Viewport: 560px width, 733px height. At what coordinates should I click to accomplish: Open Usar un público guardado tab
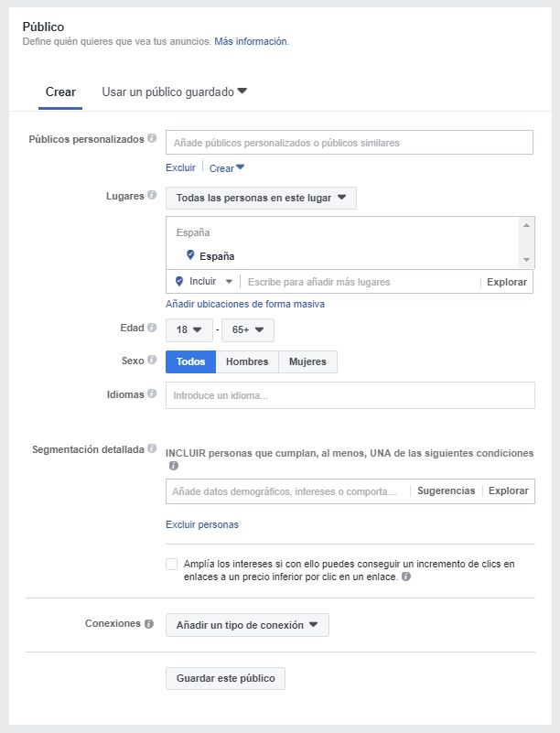tap(175, 92)
